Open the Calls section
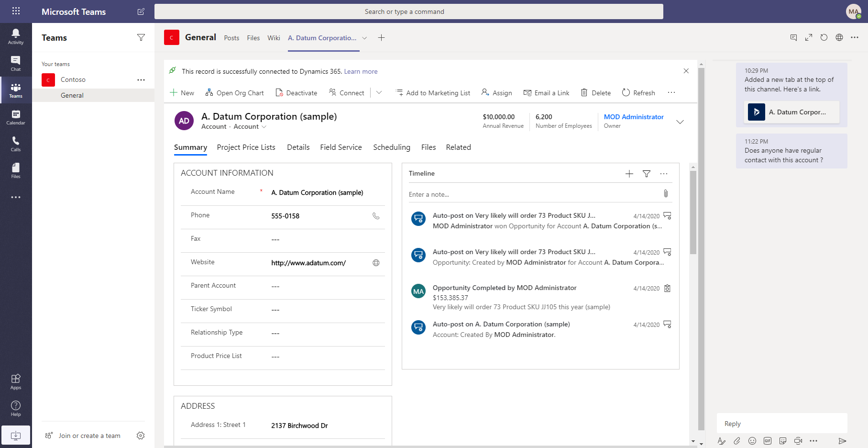 [16, 144]
